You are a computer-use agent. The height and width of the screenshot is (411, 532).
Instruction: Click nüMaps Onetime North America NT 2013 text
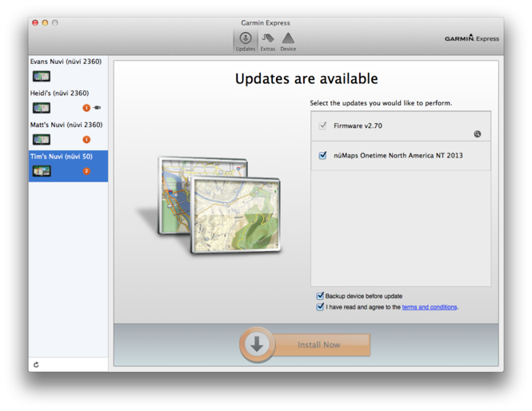398,155
